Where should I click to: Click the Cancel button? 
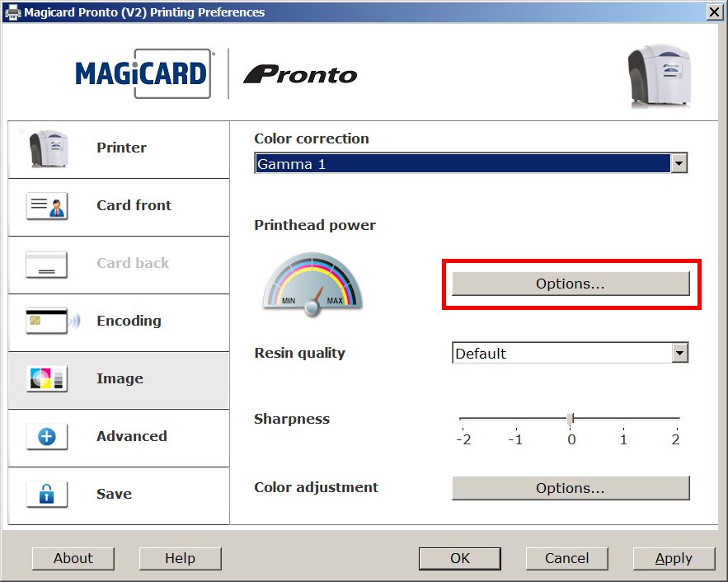[567, 558]
